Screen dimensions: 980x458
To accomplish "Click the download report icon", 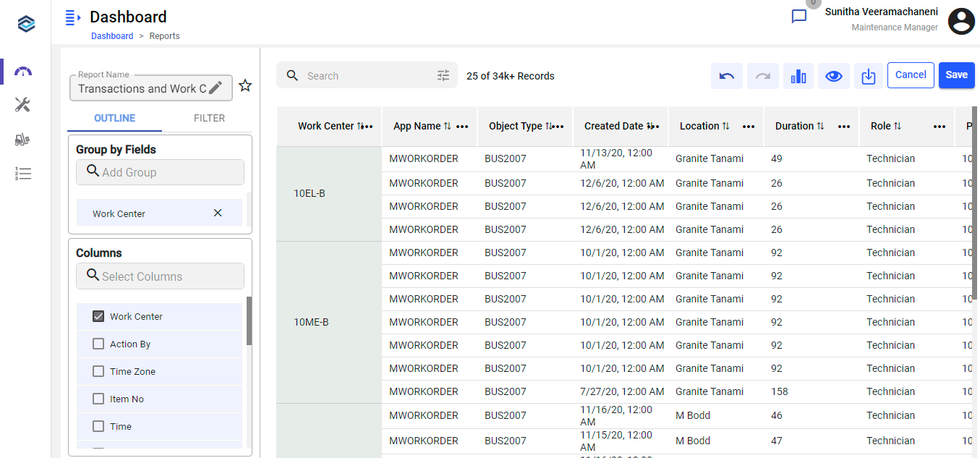I will click(869, 76).
